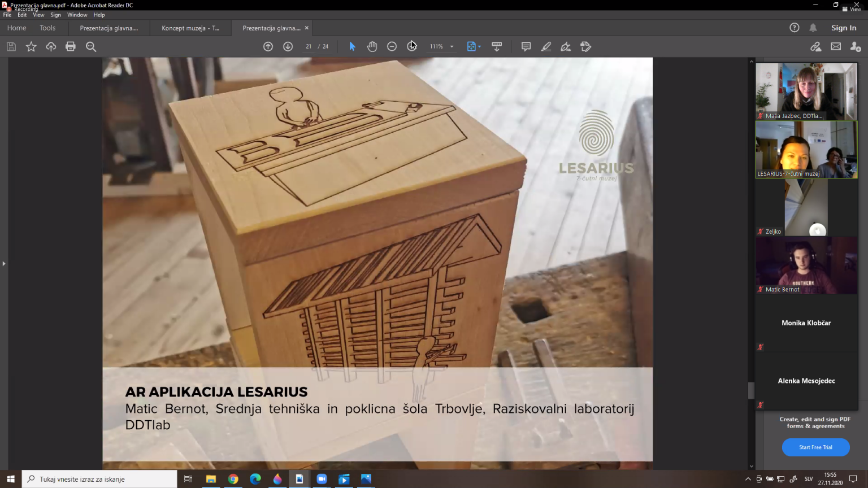Open the Help menu
This screenshot has width=868, height=488.
pos(99,15)
